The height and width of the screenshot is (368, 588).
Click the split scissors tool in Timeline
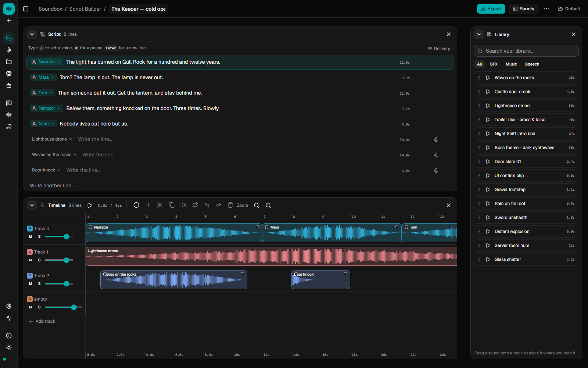pos(160,205)
